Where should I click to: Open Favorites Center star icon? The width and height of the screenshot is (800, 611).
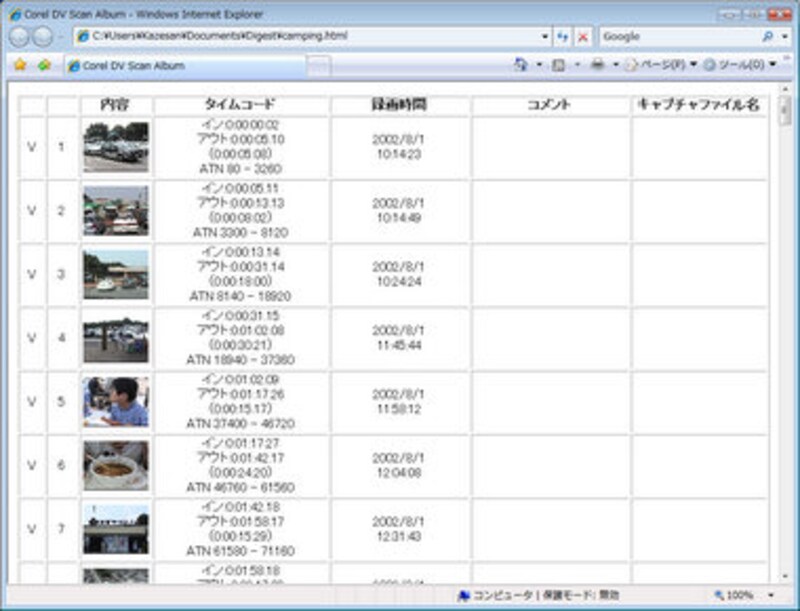[x=19, y=65]
